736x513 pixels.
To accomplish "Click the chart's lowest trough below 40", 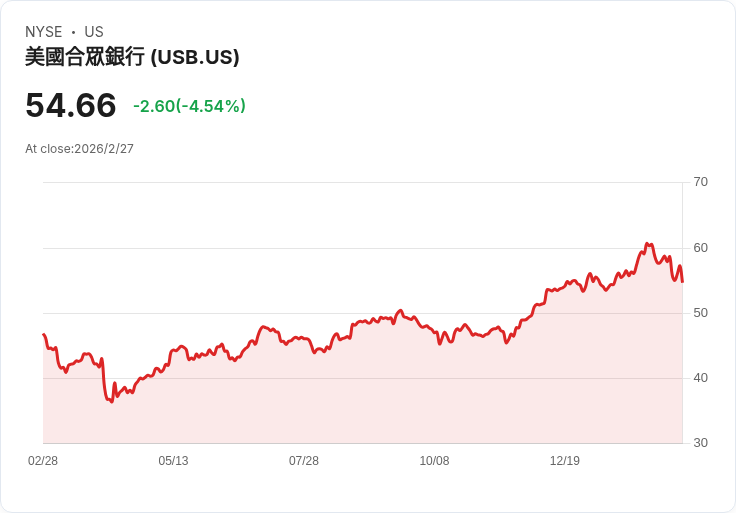I will click(111, 402).
